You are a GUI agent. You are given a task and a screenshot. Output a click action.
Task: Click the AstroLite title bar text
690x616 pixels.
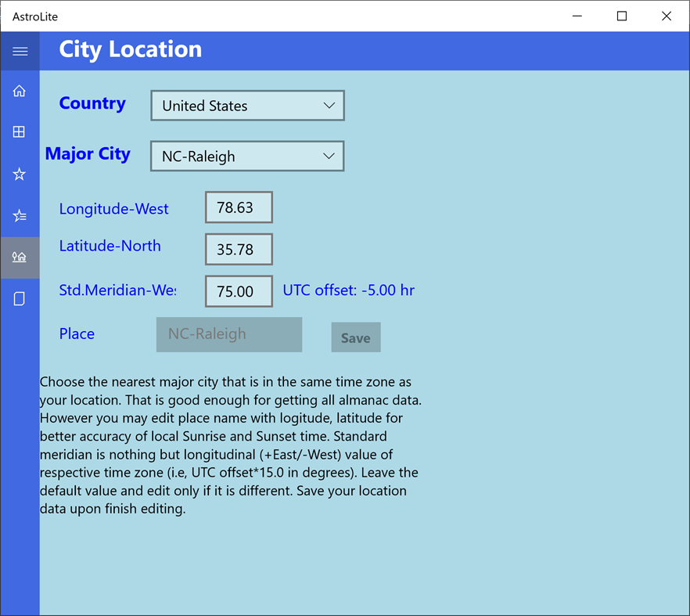[34, 16]
